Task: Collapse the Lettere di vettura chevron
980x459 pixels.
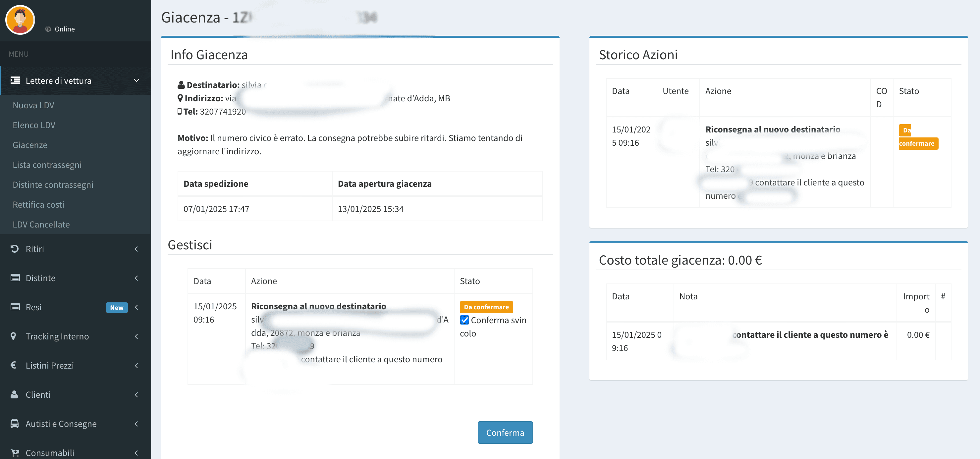Action: [136, 80]
